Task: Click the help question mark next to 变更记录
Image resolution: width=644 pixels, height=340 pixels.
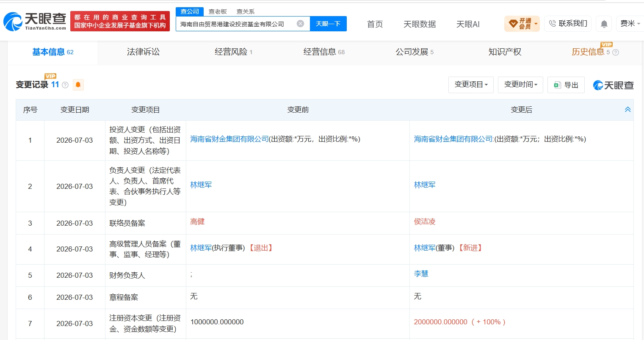Action: (x=65, y=85)
